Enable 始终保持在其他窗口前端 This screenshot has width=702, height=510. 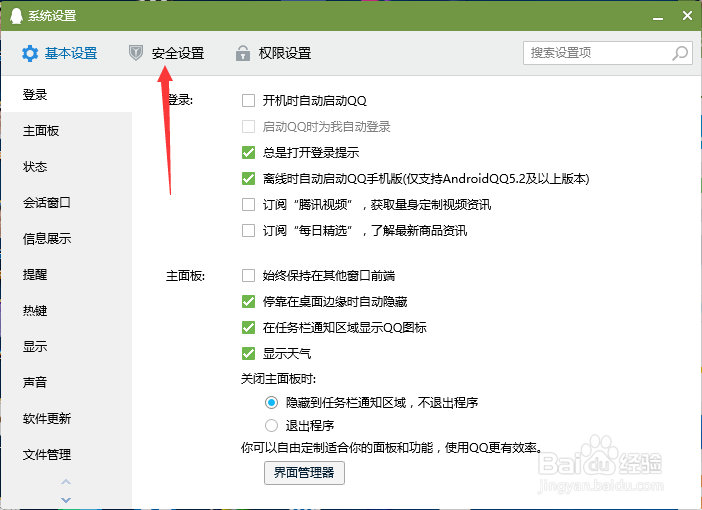[248, 275]
